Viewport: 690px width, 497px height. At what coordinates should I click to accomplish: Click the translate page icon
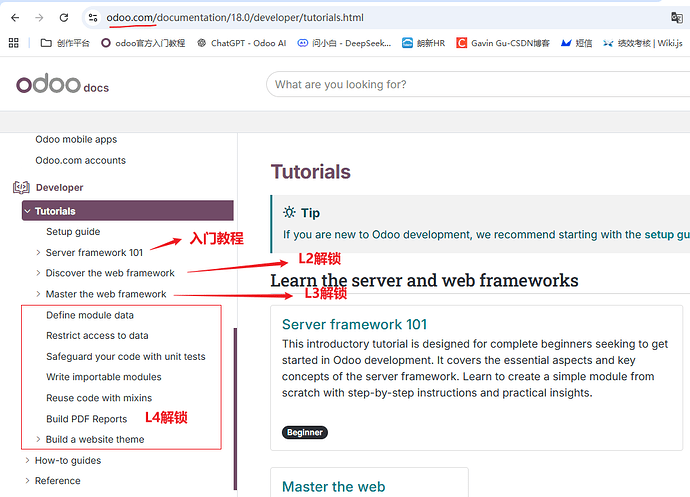coord(676,18)
